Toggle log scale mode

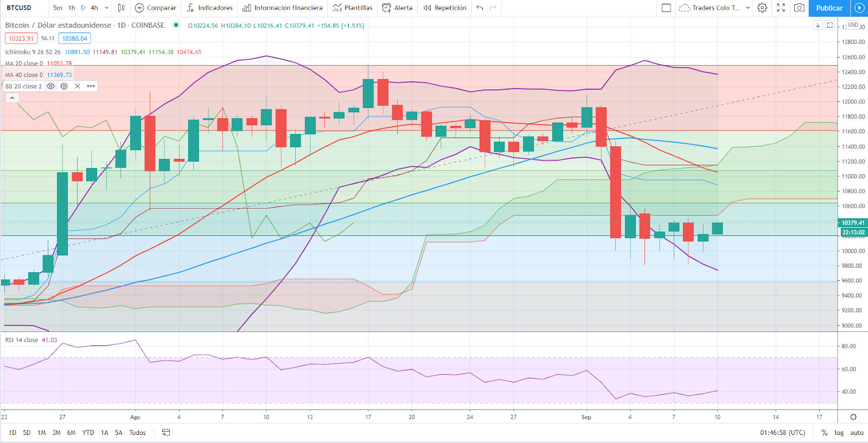click(x=839, y=432)
